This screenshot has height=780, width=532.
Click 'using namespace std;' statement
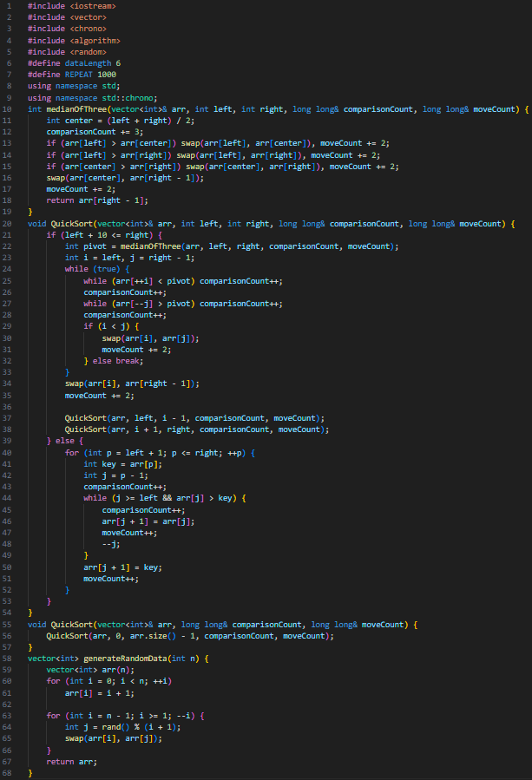(74, 86)
